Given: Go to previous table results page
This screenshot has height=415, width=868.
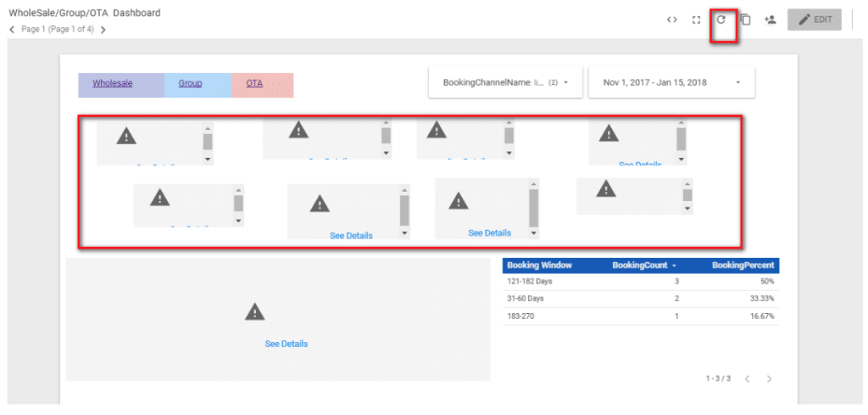Looking at the screenshot, I should pos(748,379).
